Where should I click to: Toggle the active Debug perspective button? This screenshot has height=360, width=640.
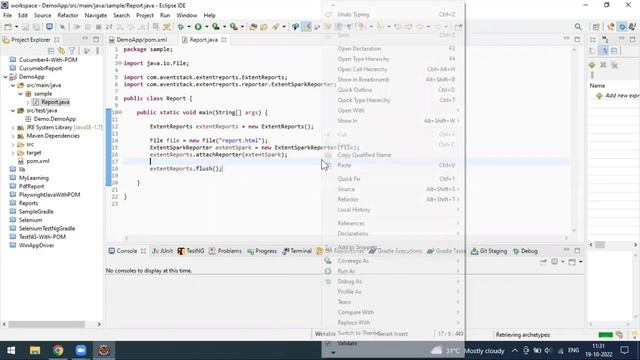(x=622, y=27)
